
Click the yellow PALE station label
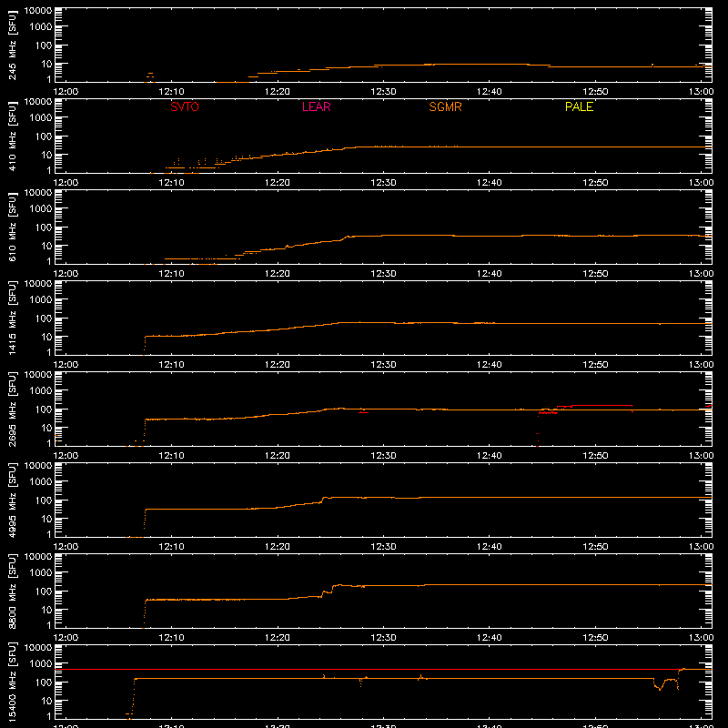pos(579,106)
